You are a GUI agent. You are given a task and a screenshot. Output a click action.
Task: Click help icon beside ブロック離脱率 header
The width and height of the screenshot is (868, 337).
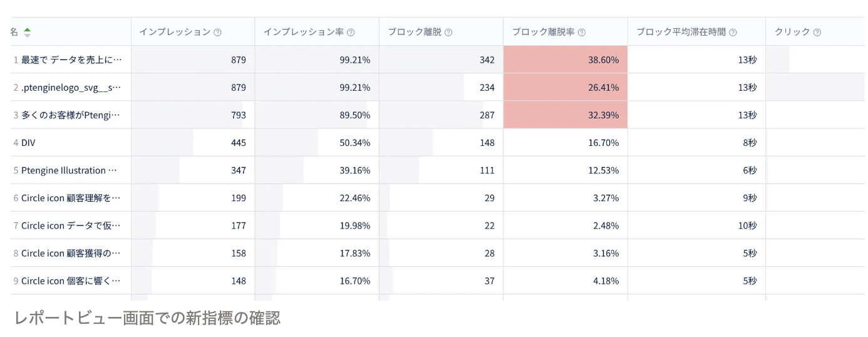coord(582,33)
